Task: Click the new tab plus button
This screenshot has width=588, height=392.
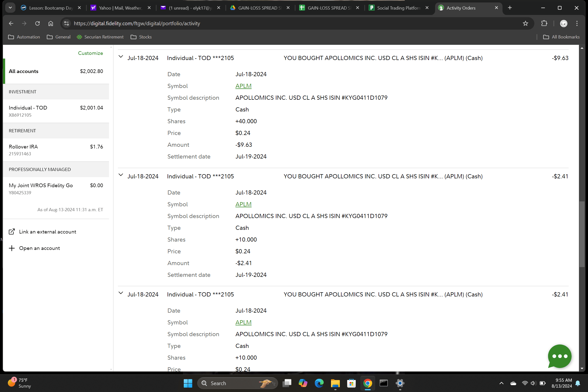Action: point(510,8)
